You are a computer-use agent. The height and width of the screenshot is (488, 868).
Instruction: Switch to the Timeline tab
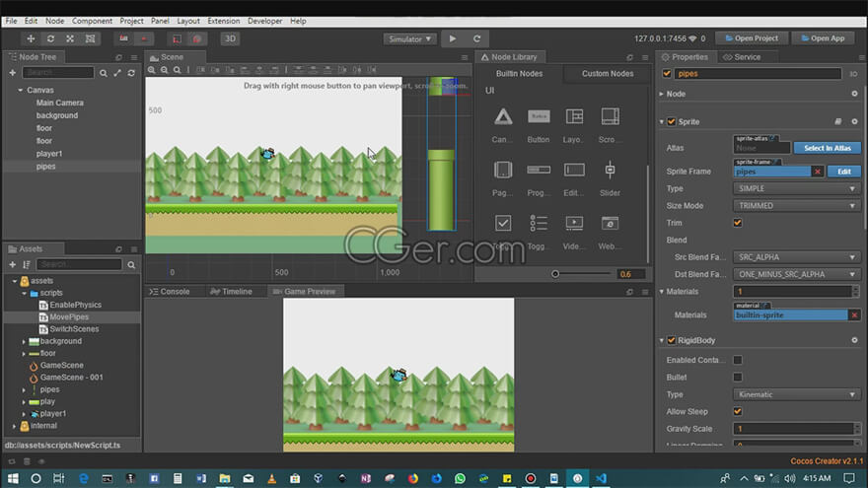pyautogui.click(x=232, y=292)
